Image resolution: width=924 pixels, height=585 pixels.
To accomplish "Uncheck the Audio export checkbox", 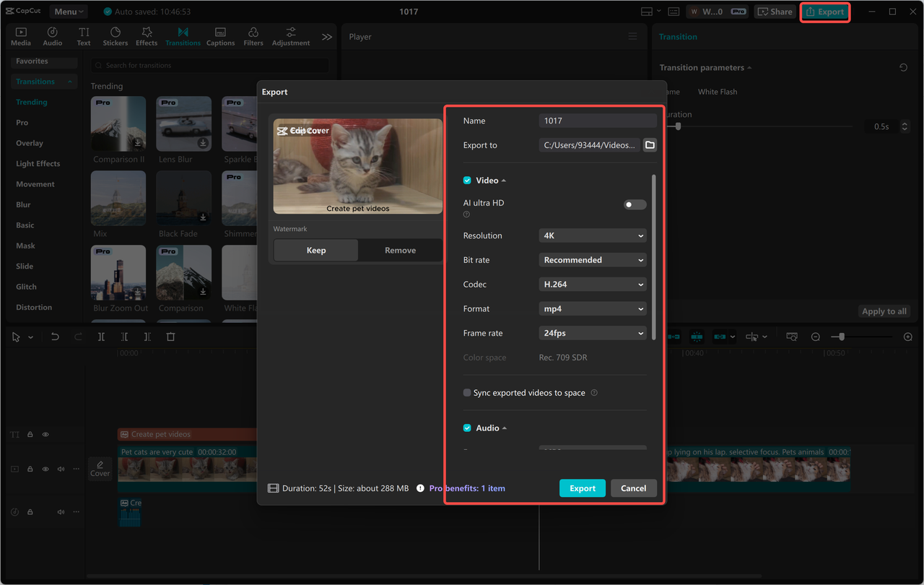I will 467,428.
